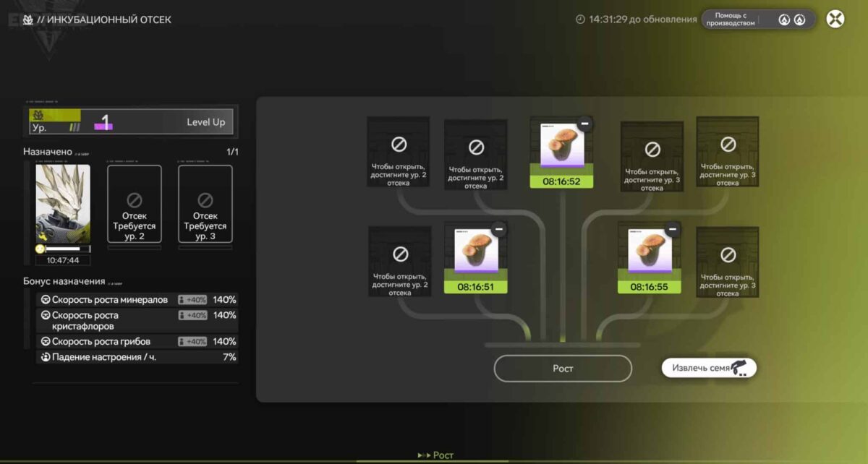This screenshot has width=868, height=464.
Task: Close the incubation bay screen with X
Action: tap(835, 19)
